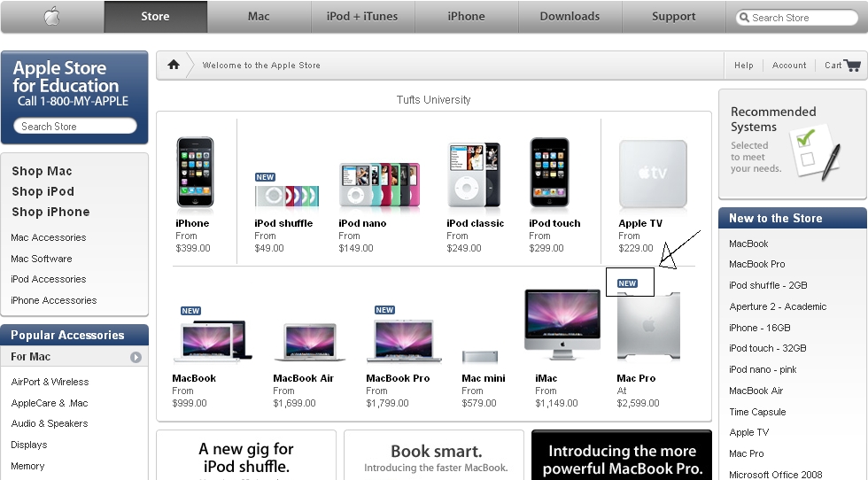
Task: Expand For Mac accessories arrow icon
Action: click(x=136, y=357)
